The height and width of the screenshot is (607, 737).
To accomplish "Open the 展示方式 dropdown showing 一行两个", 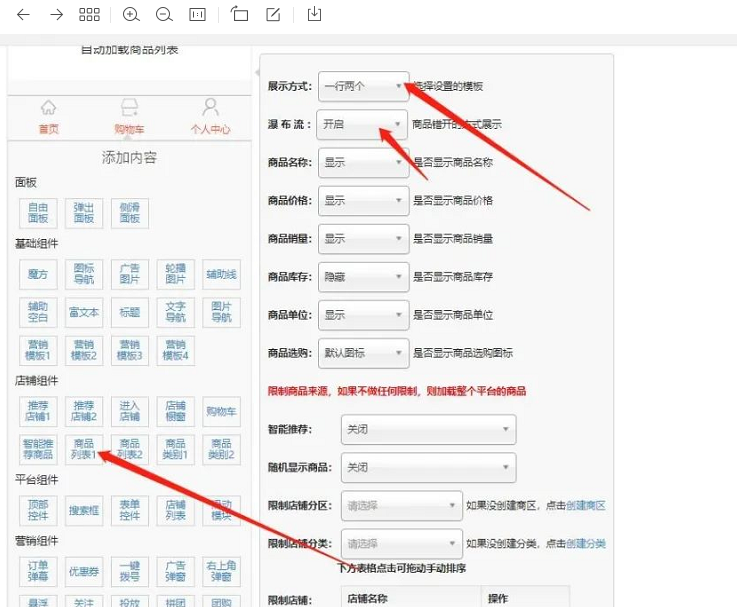I will coord(363,86).
